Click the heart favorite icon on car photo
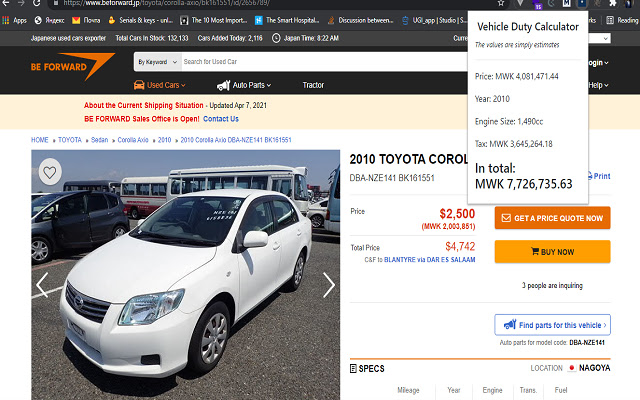 pyautogui.click(x=49, y=172)
